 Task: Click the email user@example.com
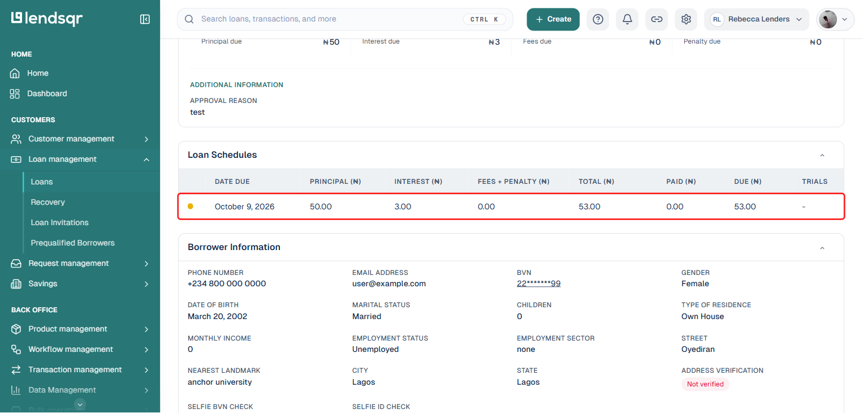pyautogui.click(x=389, y=283)
